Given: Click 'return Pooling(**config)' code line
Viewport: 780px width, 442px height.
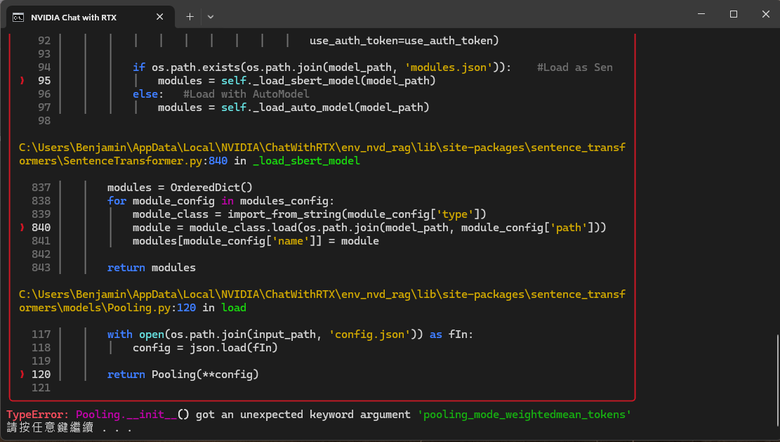Looking at the screenshot, I should point(183,374).
